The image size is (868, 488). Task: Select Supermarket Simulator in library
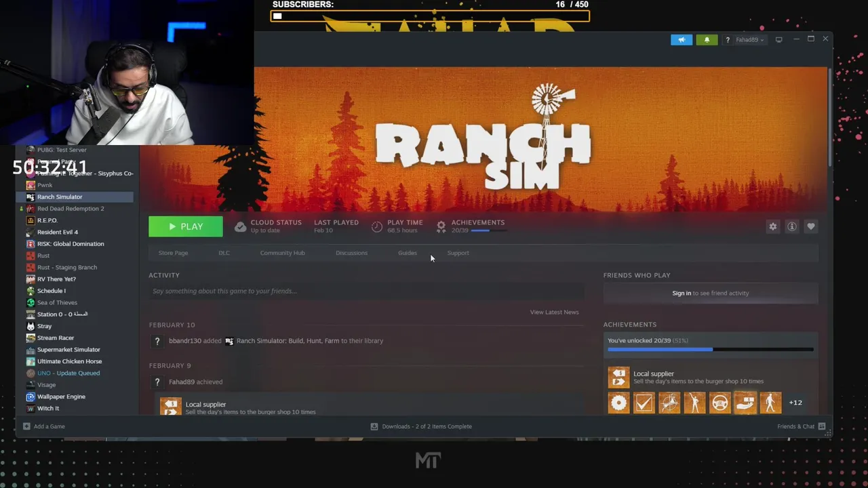click(75, 350)
